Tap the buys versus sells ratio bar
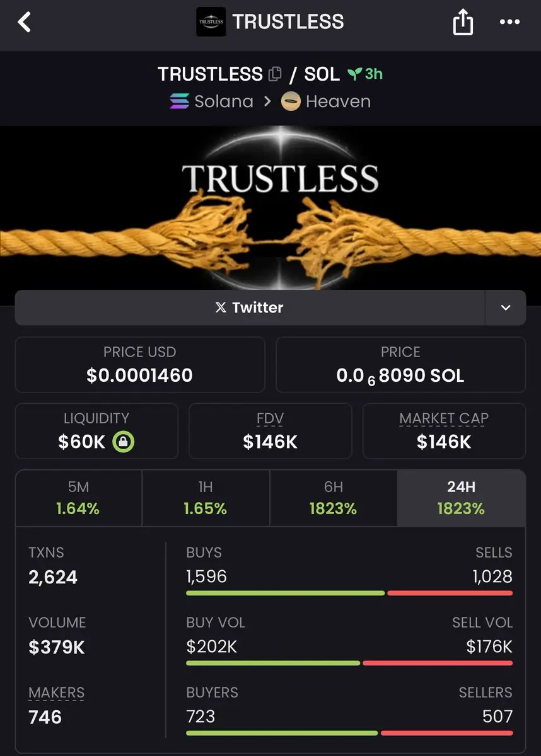 pos(349,593)
